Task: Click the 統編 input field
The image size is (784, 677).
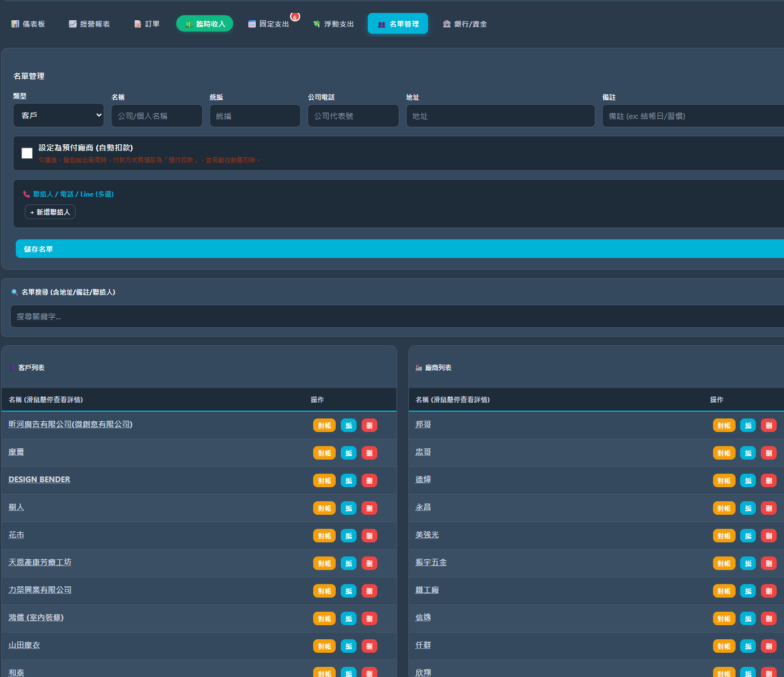Action: coord(255,116)
